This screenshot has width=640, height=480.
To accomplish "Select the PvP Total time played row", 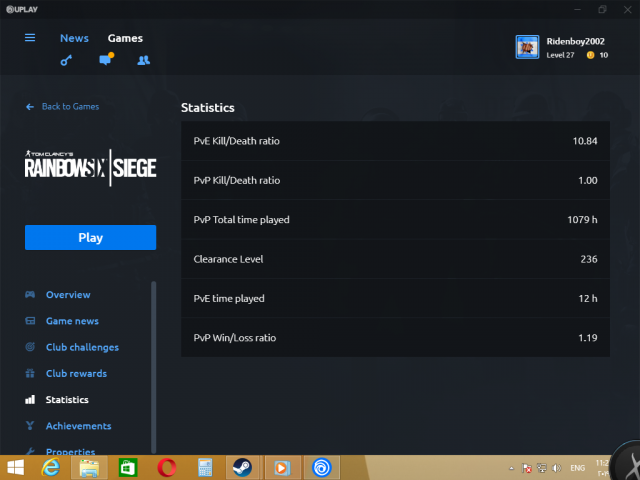I will click(396, 220).
